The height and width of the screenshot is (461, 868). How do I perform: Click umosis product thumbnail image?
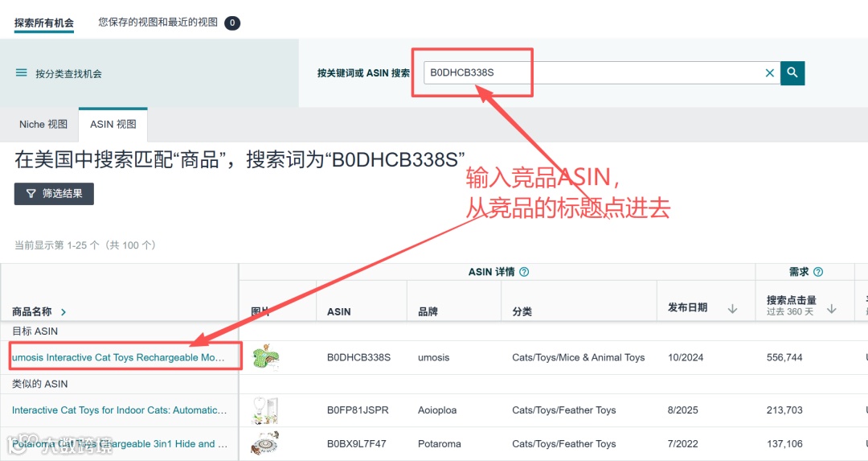click(x=266, y=357)
